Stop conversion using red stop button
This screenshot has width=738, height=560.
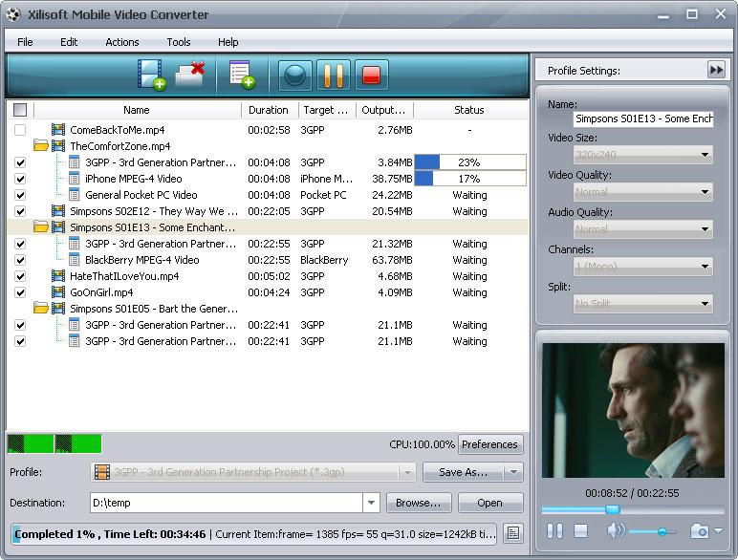pyautogui.click(x=371, y=75)
